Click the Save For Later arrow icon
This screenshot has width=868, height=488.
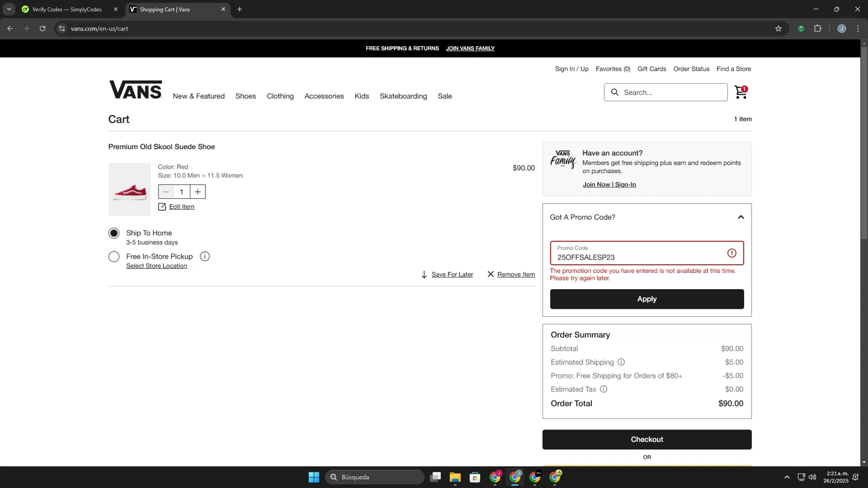click(424, 275)
